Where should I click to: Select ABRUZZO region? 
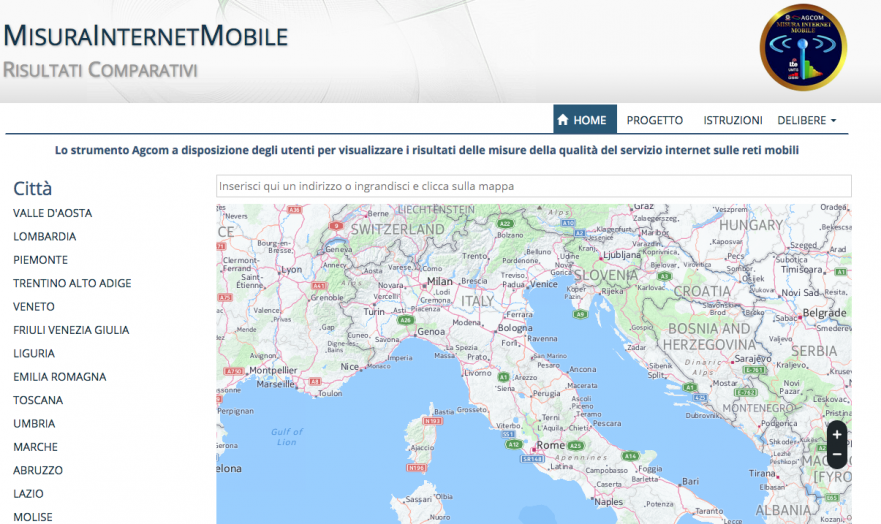point(38,471)
